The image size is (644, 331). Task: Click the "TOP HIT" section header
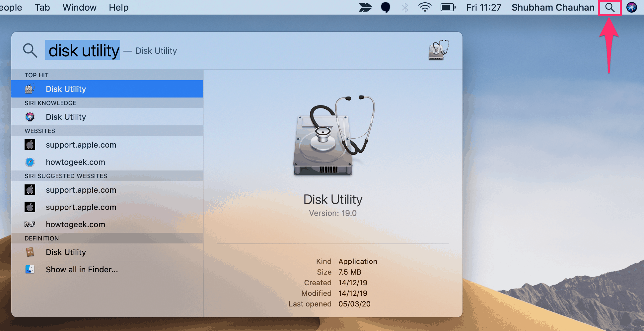pos(36,75)
